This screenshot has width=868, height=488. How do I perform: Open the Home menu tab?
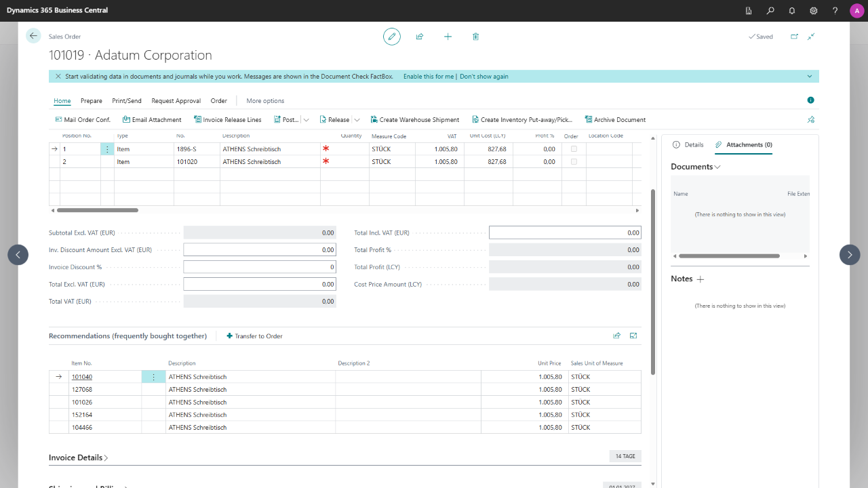click(x=62, y=101)
